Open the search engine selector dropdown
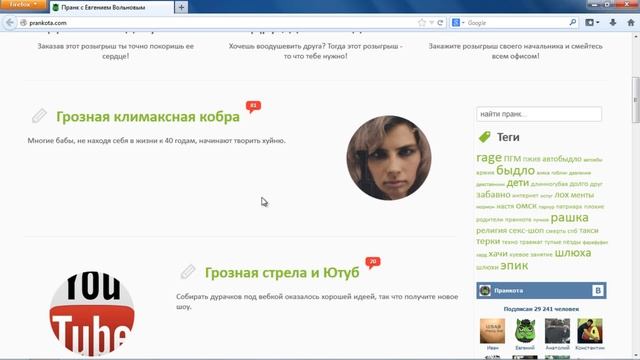640x360 pixels. [458, 23]
